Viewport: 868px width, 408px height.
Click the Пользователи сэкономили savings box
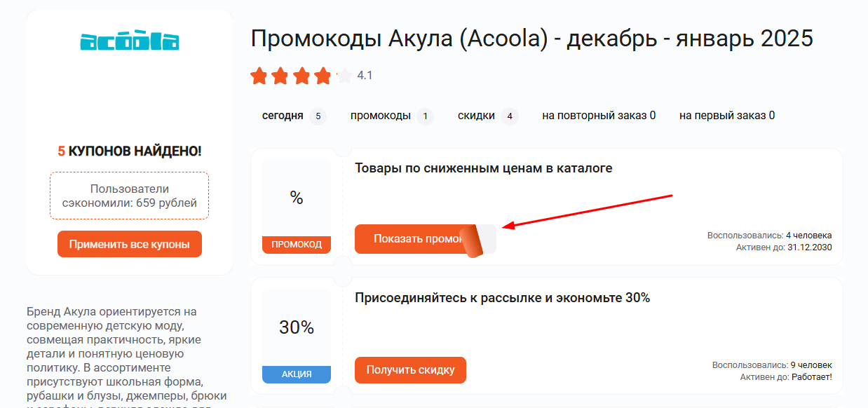[x=129, y=195]
